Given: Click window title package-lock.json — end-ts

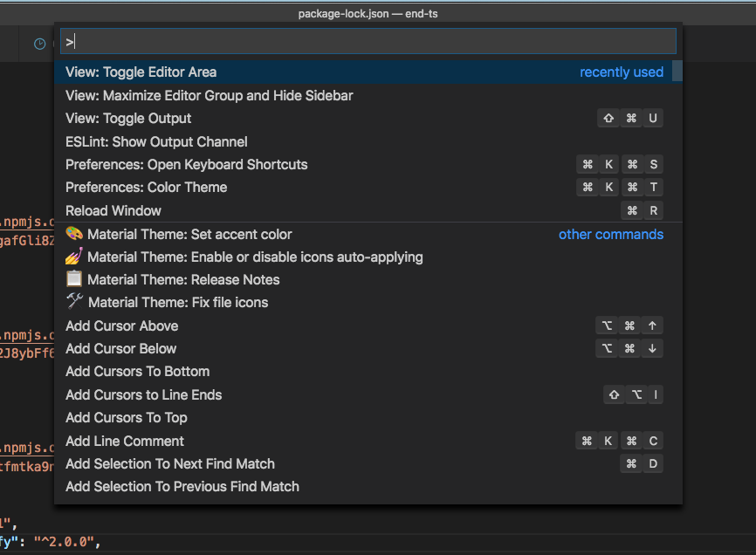Looking at the screenshot, I should coord(368,13).
